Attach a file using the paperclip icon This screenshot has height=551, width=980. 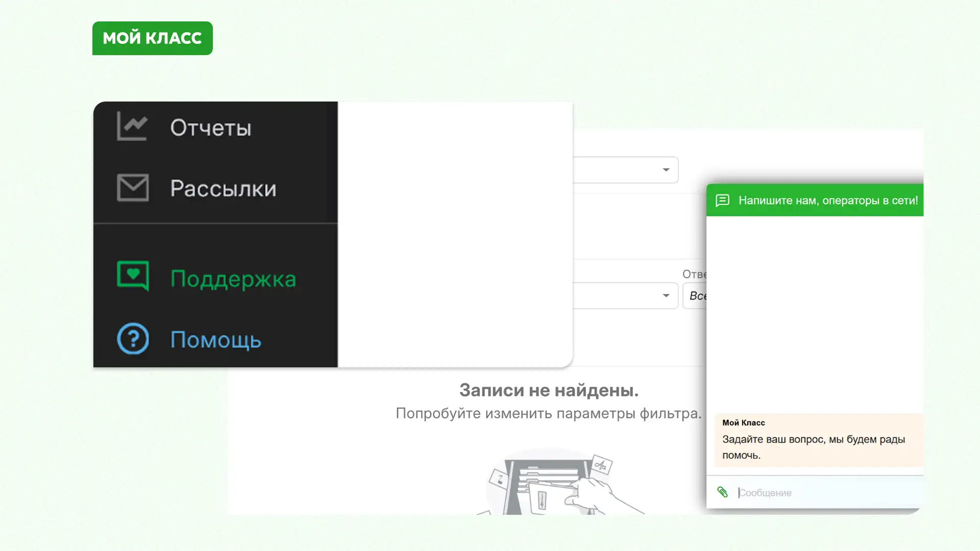click(x=722, y=492)
